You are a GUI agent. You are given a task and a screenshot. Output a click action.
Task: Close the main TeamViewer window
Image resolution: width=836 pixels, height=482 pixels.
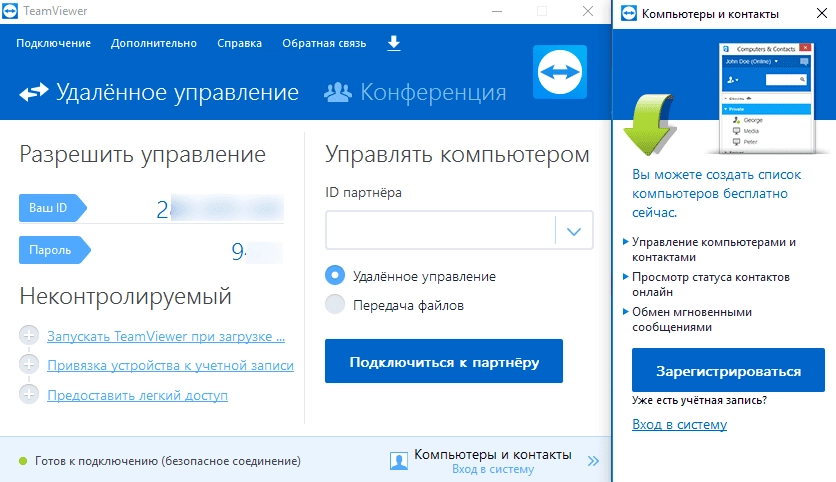pyautogui.click(x=588, y=11)
